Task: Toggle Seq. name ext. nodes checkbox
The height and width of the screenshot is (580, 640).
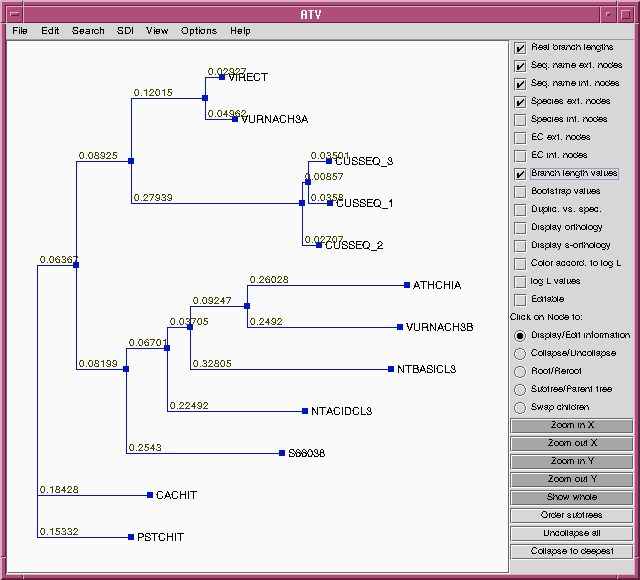Action: (x=520, y=66)
